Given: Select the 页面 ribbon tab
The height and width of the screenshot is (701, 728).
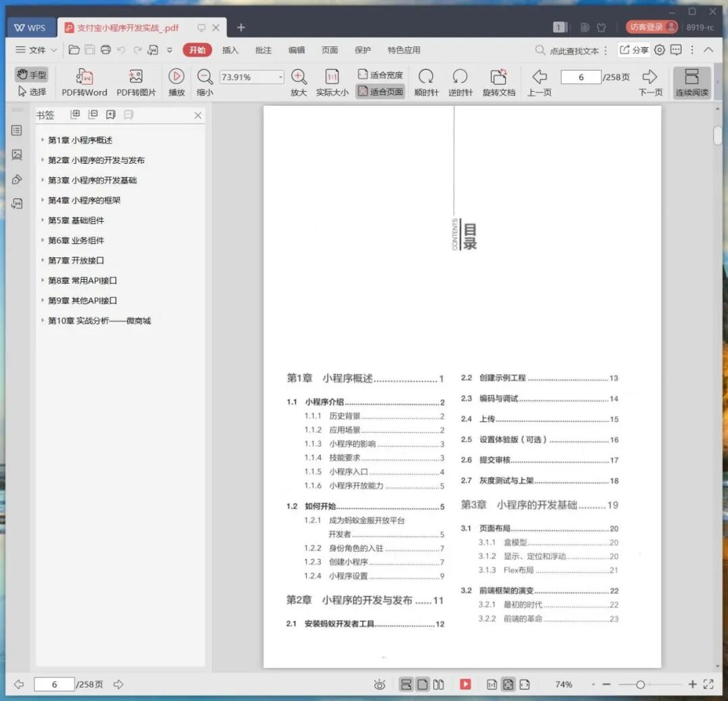Looking at the screenshot, I should (330, 50).
